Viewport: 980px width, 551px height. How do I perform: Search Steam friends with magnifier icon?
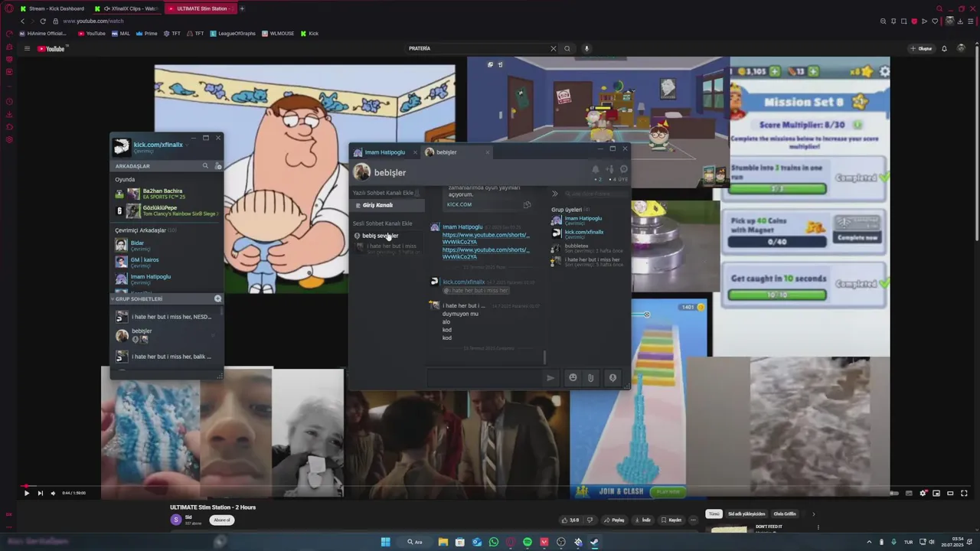[205, 166]
